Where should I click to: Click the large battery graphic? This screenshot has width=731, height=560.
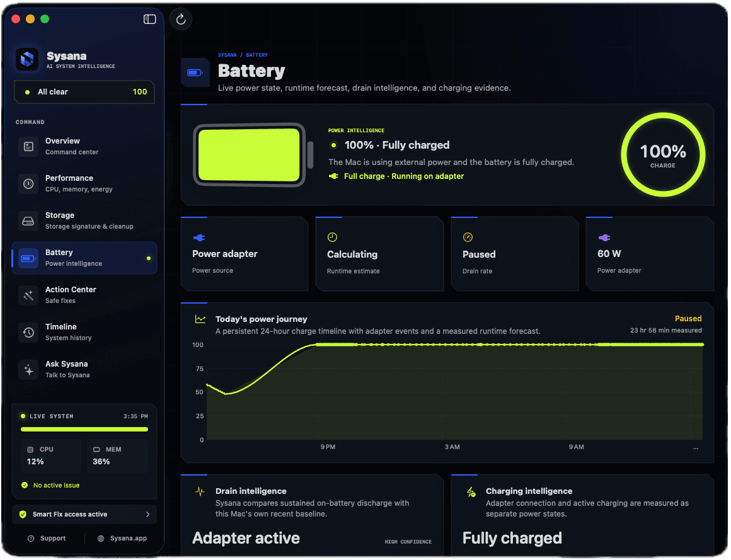click(x=253, y=155)
